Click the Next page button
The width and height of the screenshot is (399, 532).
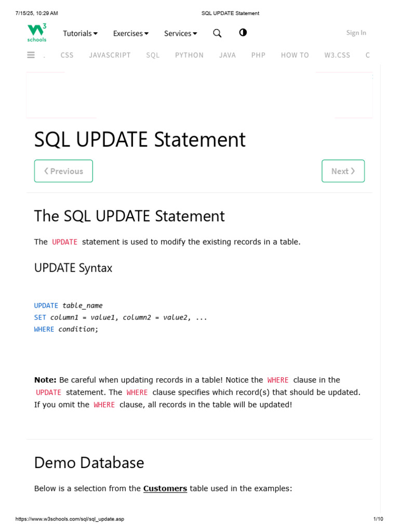point(343,171)
